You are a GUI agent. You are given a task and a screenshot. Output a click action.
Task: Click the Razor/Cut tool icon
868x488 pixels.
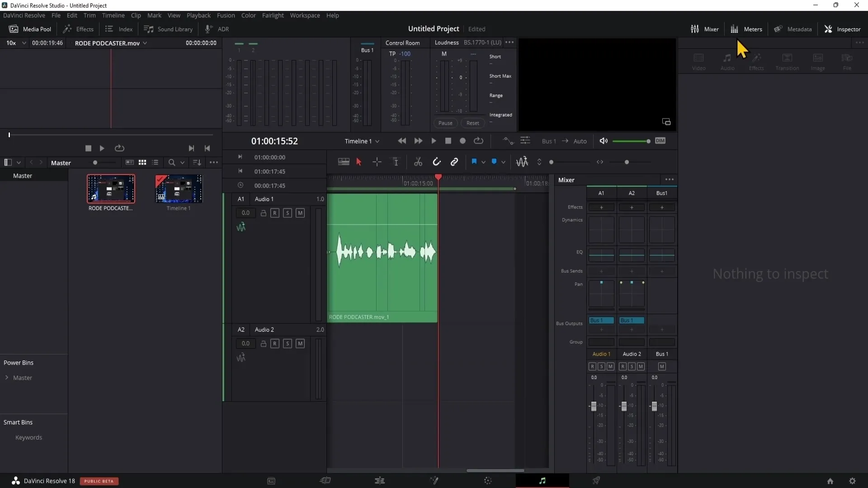point(419,161)
